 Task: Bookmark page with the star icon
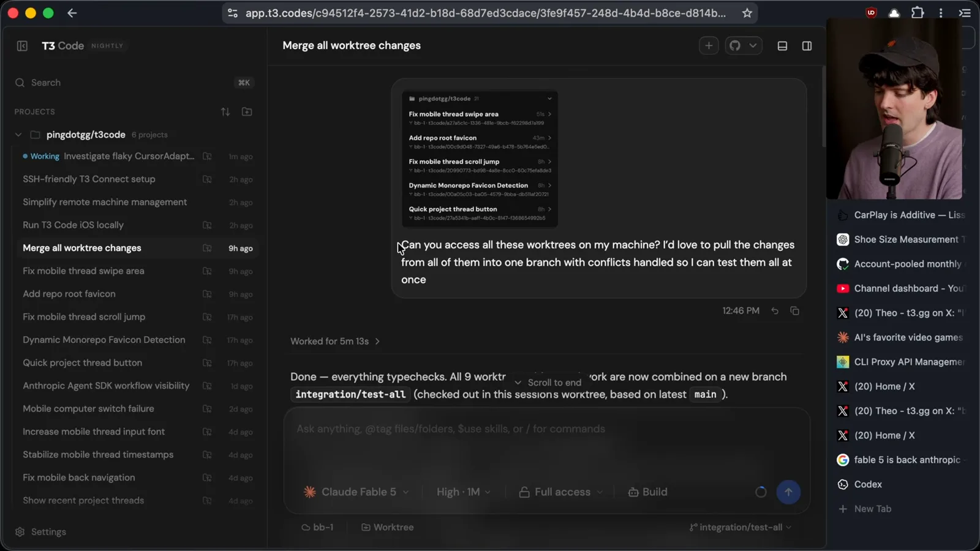(x=747, y=13)
